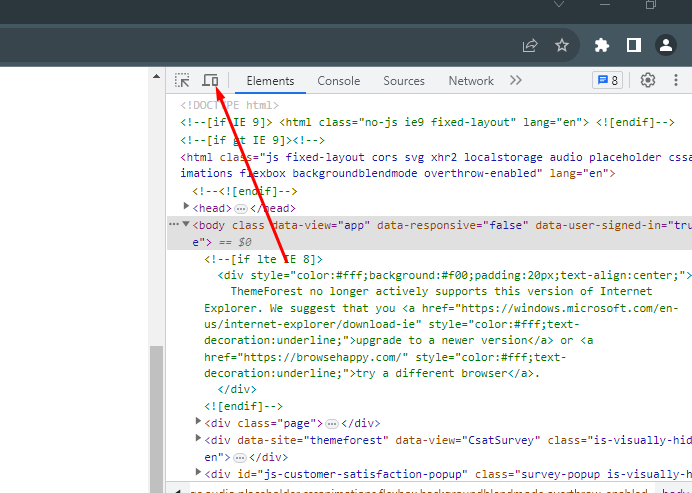Switch to the Elements tab
The image size is (692, 493).
tap(270, 81)
